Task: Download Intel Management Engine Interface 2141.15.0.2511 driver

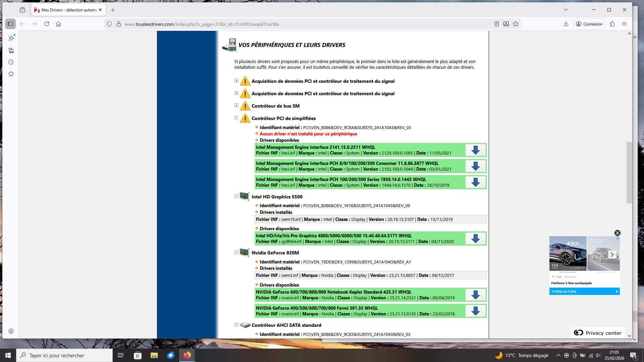Action: [x=475, y=150]
